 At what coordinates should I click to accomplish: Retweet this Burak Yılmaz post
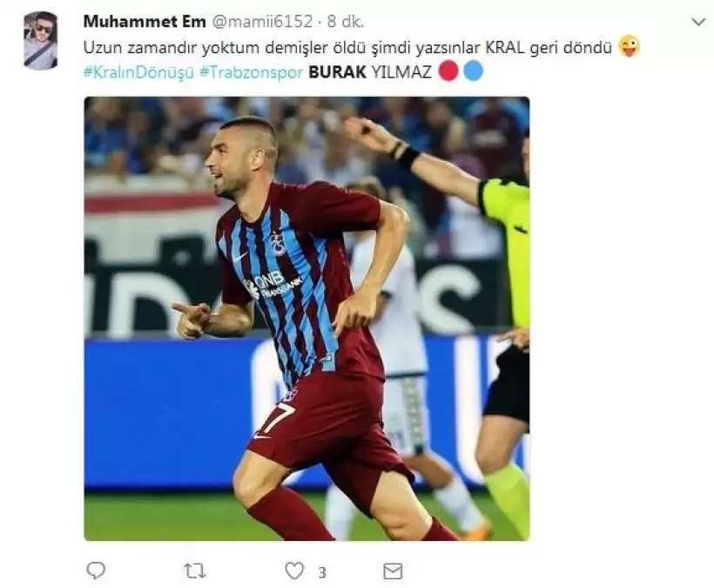[195, 571]
